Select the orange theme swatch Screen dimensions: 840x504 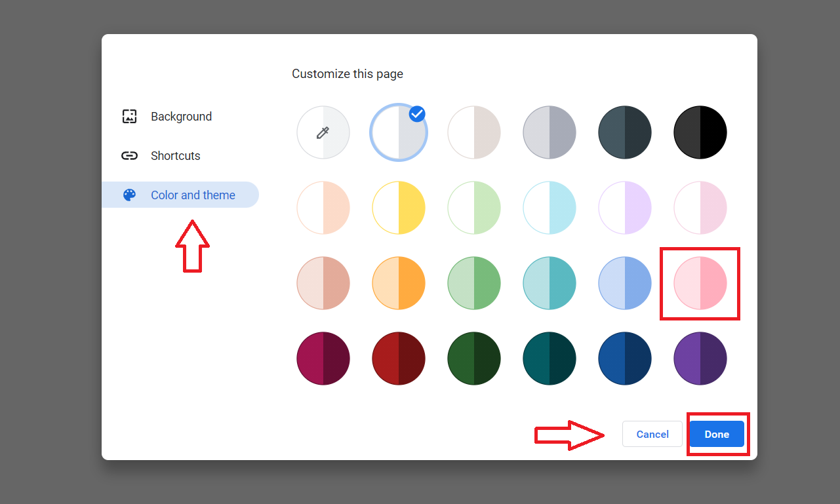click(x=399, y=283)
